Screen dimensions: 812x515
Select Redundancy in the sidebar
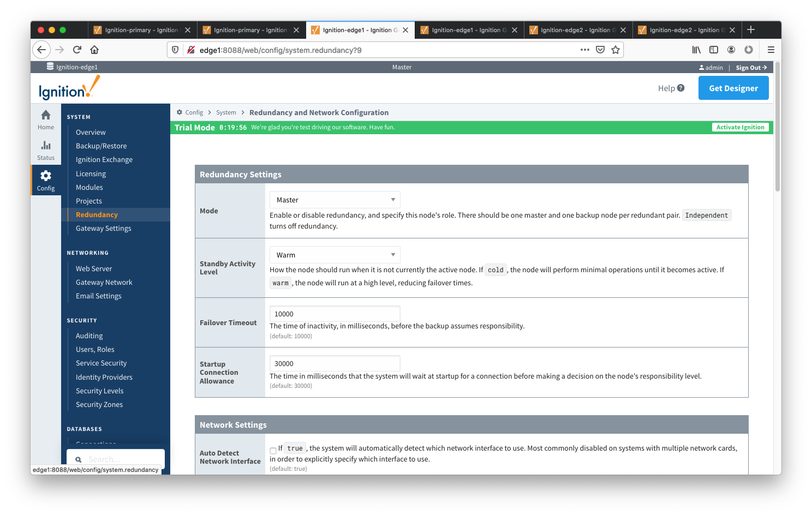click(97, 214)
